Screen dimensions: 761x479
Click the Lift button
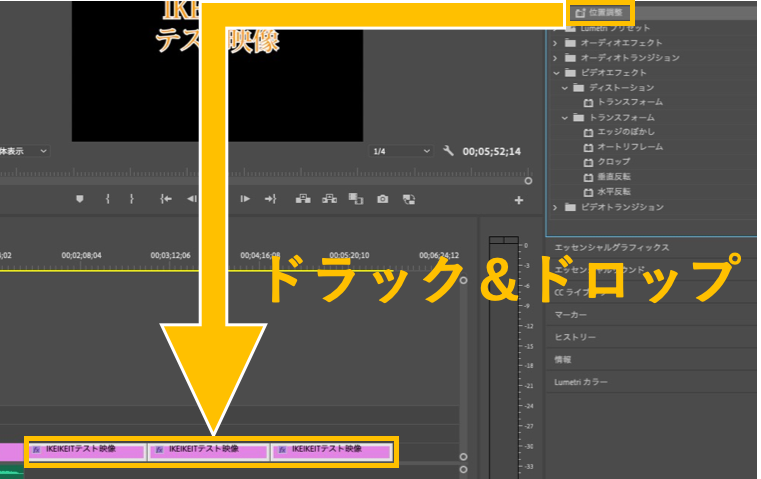click(x=303, y=199)
